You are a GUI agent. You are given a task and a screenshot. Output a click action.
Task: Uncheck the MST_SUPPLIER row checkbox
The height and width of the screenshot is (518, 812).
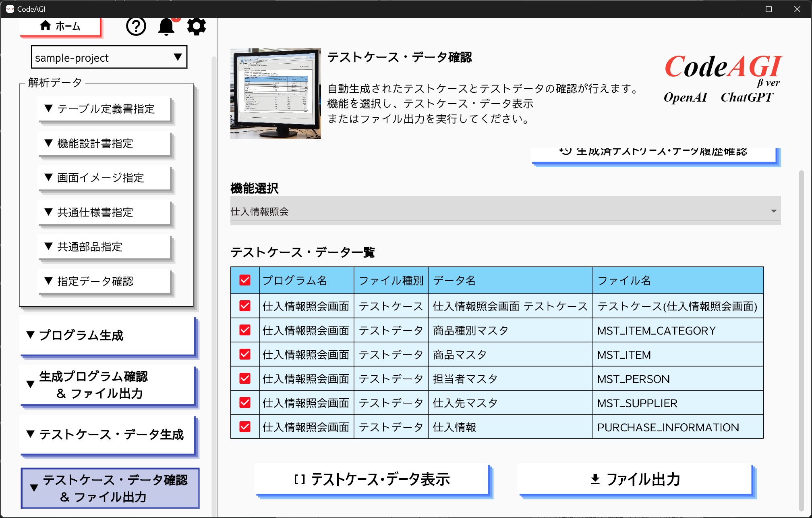pyautogui.click(x=245, y=403)
